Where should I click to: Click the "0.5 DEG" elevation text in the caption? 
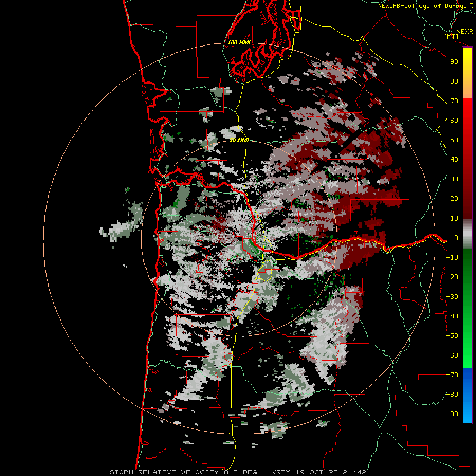coord(241,472)
